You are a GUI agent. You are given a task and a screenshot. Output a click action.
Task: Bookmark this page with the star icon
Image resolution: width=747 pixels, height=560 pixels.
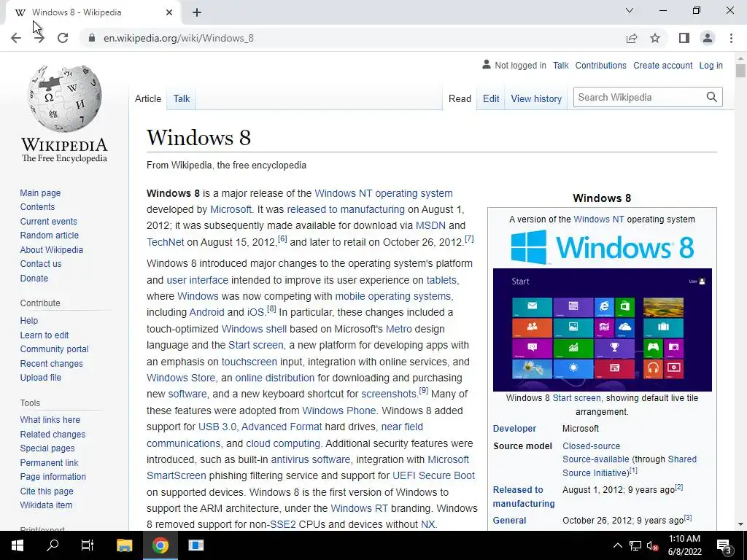[655, 38]
